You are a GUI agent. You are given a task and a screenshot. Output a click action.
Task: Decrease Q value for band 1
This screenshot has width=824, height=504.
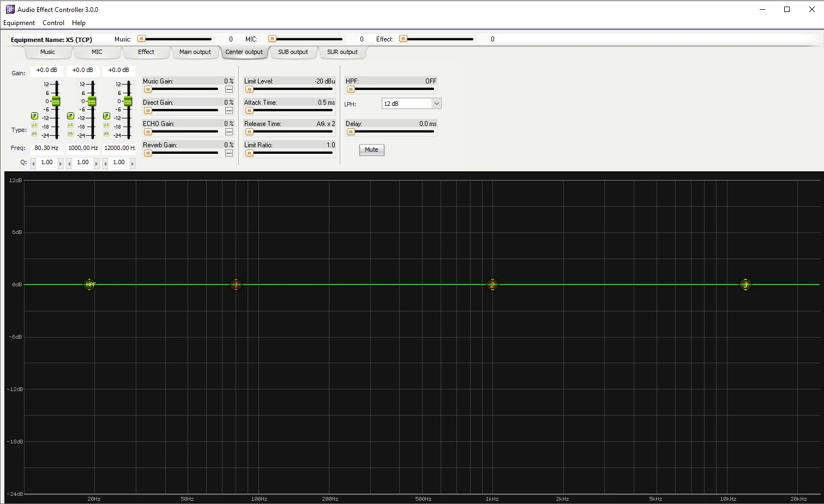pyautogui.click(x=33, y=163)
